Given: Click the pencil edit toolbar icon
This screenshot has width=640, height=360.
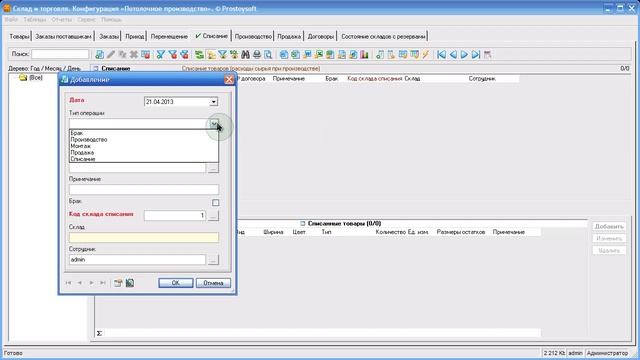Looking at the screenshot, I should pyautogui.click(x=111, y=54).
